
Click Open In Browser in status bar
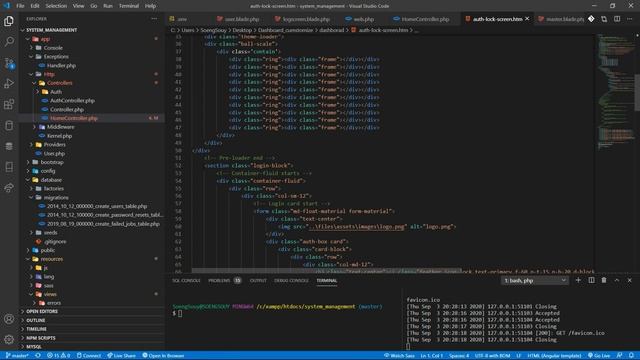163,356
